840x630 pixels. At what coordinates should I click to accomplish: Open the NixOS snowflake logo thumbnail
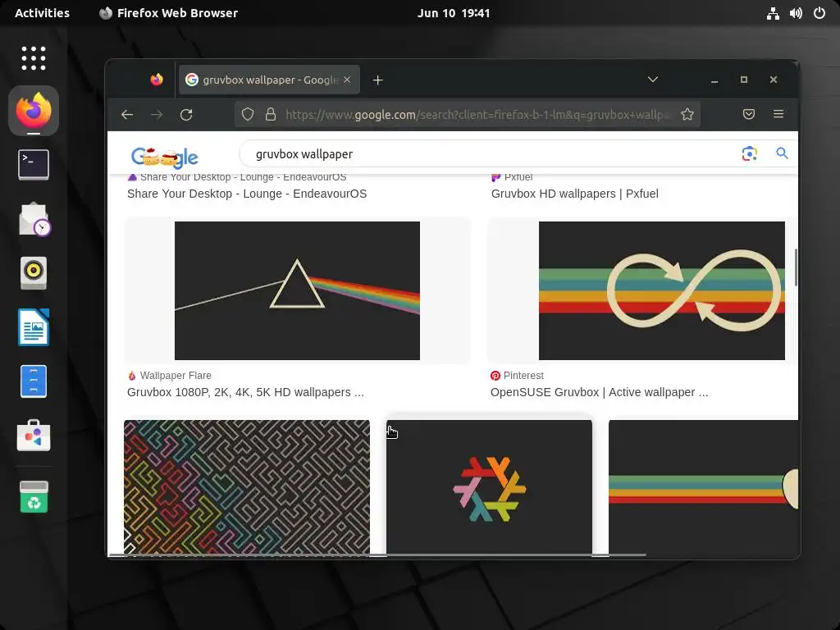click(489, 487)
